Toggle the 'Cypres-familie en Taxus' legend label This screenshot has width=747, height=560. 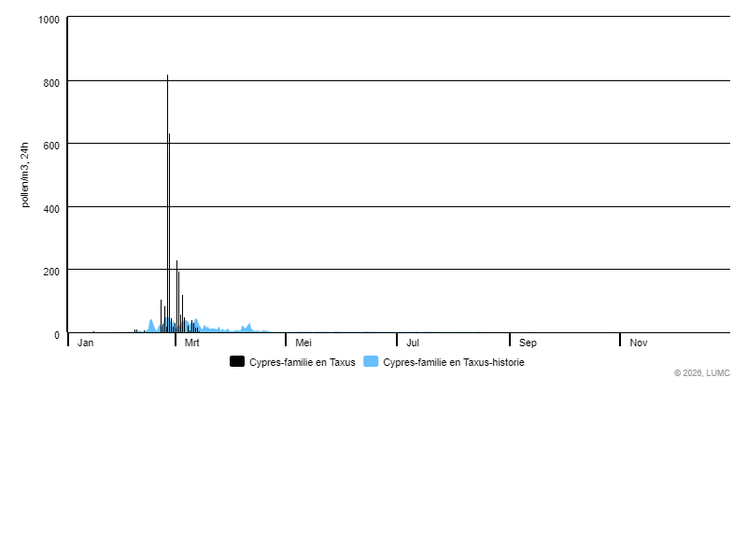coord(302,362)
